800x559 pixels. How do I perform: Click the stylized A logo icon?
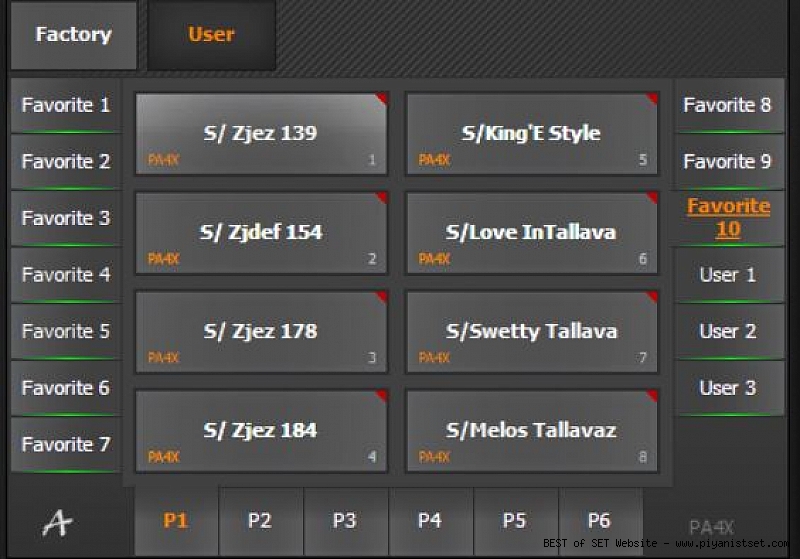click(x=59, y=522)
